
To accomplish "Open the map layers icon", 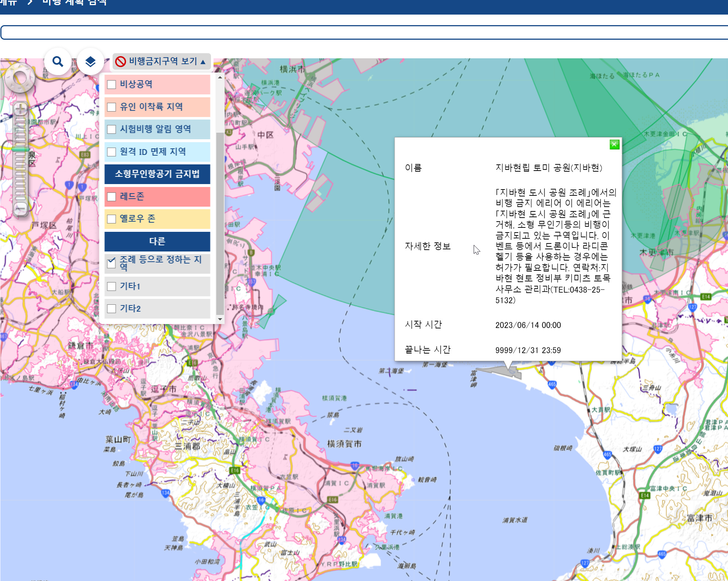I will pyautogui.click(x=90, y=61).
